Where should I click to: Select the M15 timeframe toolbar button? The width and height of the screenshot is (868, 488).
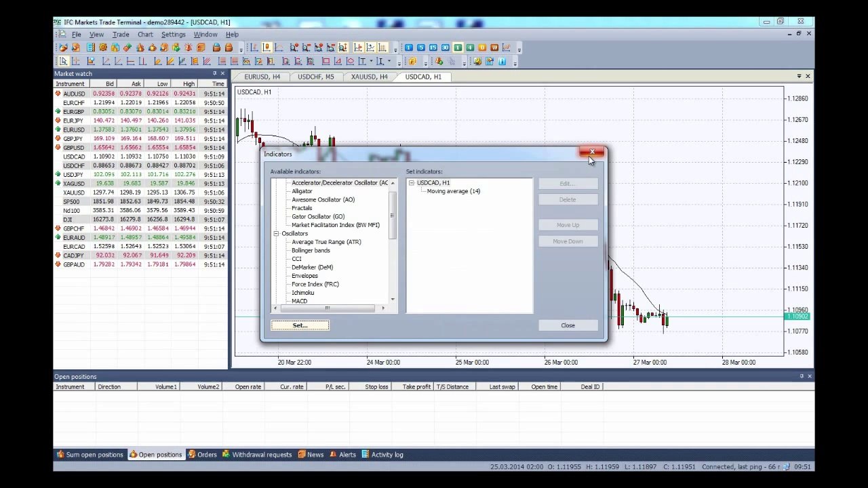click(x=433, y=47)
